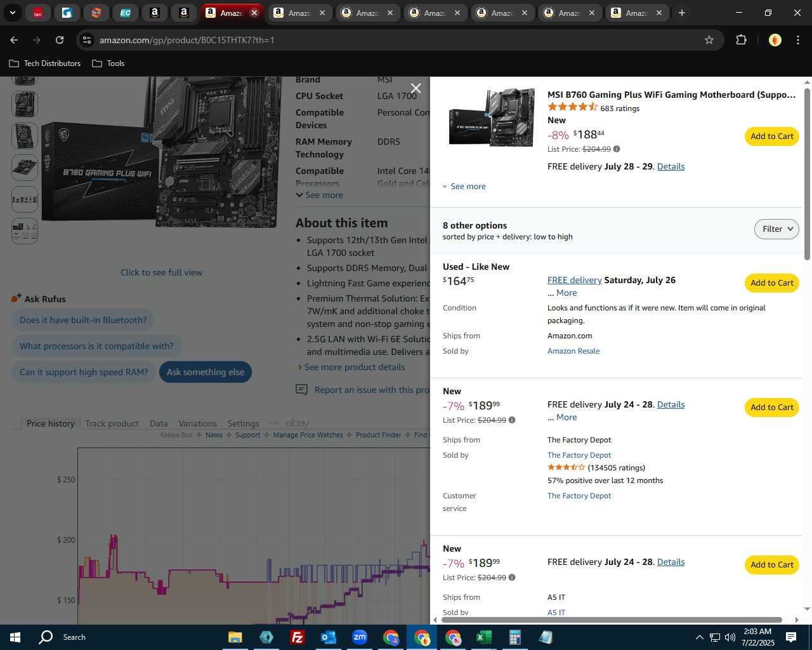Open site information icon in address bar
The height and width of the screenshot is (650, 812).
[x=87, y=40]
